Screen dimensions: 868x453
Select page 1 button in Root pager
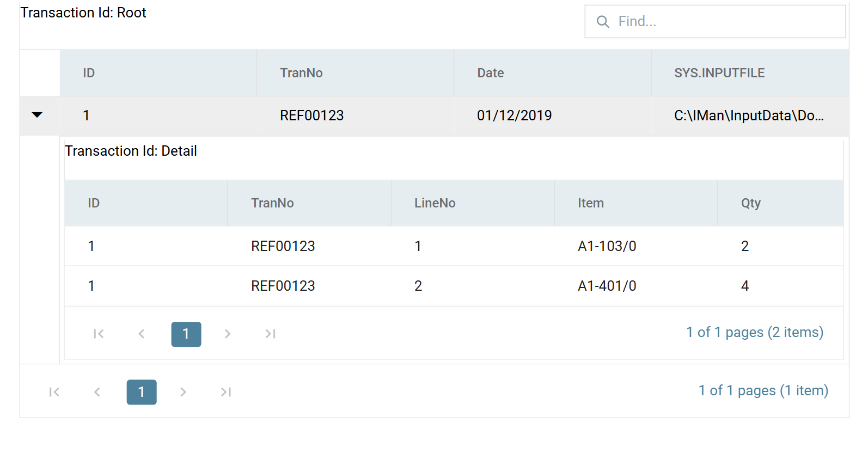[142, 392]
